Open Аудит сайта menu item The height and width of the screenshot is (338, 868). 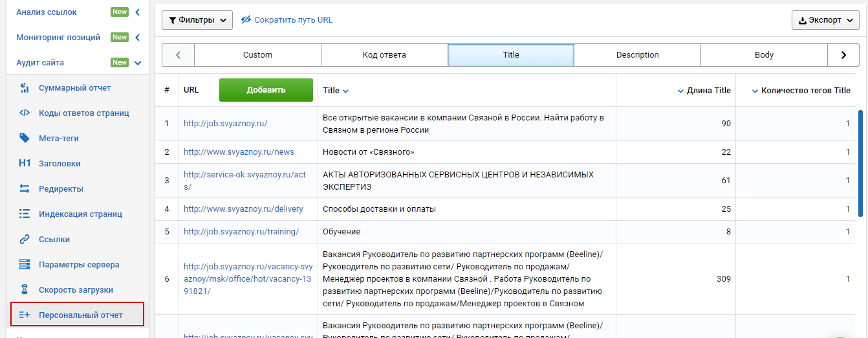click(40, 63)
